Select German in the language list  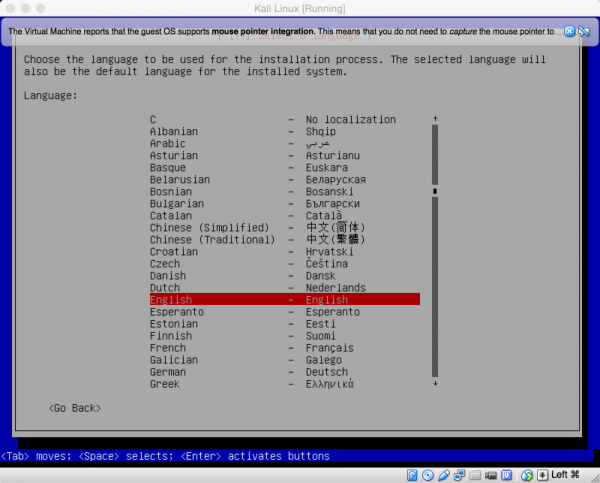[285, 372]
